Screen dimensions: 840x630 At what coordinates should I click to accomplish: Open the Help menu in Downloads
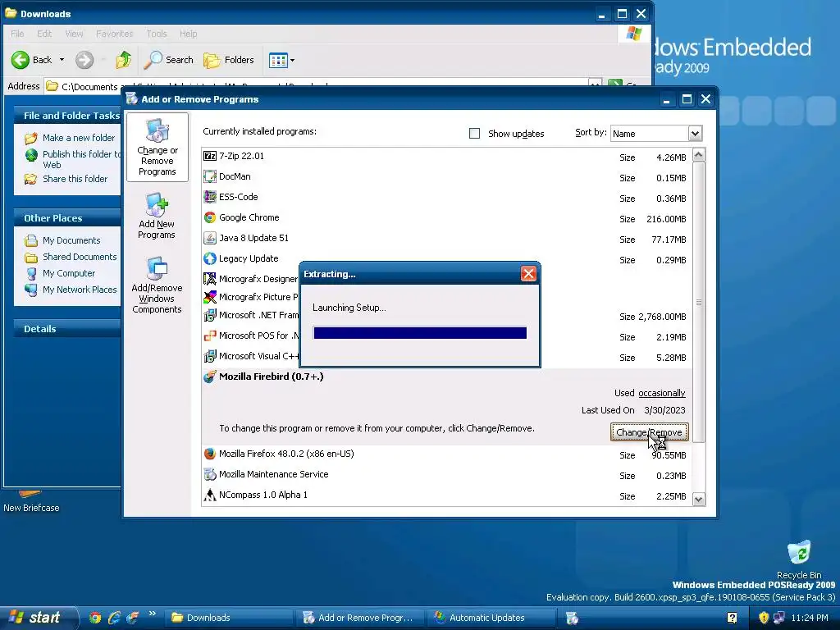point(188,34)
